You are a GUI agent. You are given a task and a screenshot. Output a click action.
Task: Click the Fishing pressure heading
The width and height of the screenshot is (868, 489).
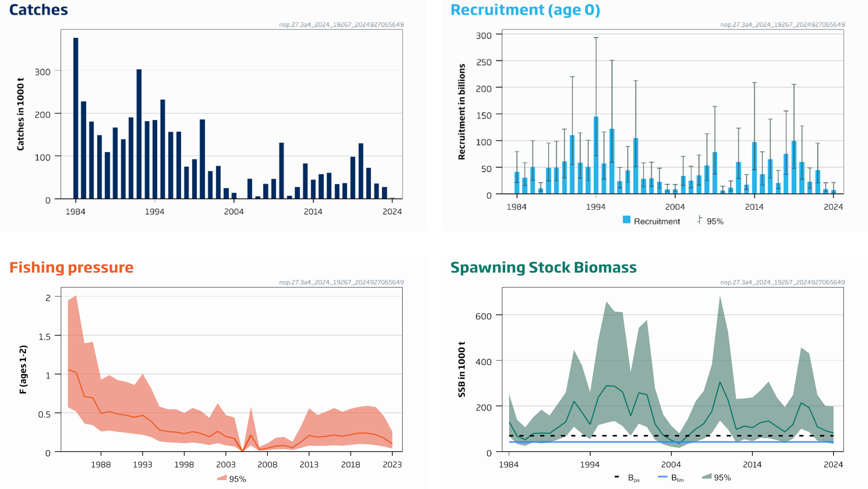(x=71, y=267)
